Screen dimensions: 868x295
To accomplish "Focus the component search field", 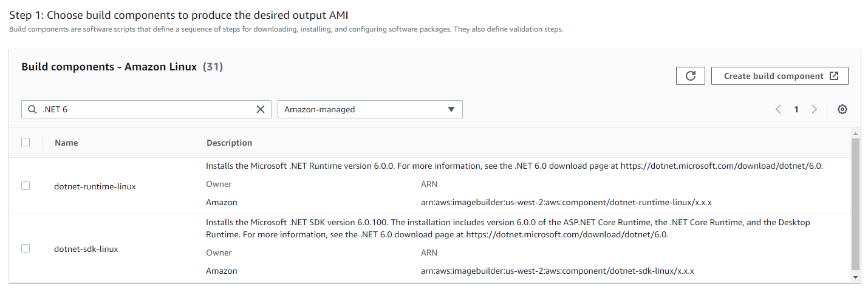I will point(146,109).
